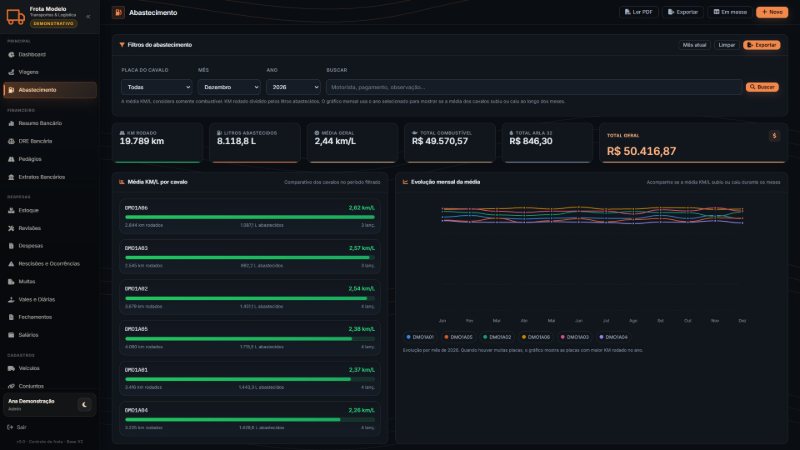800x450 pixels.
Task: Click the DRE Bancário sidebar icon
Action: click(x=11, y=141)
